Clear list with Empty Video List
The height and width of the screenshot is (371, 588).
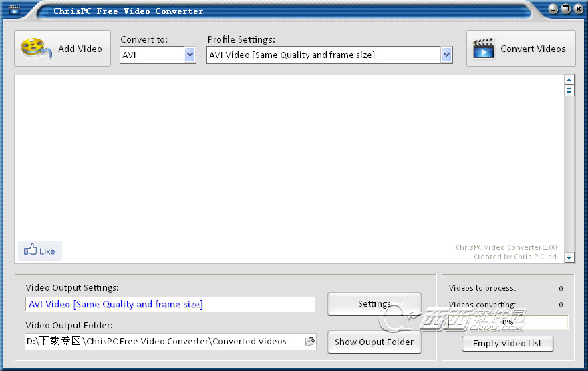tap(507, 343)
